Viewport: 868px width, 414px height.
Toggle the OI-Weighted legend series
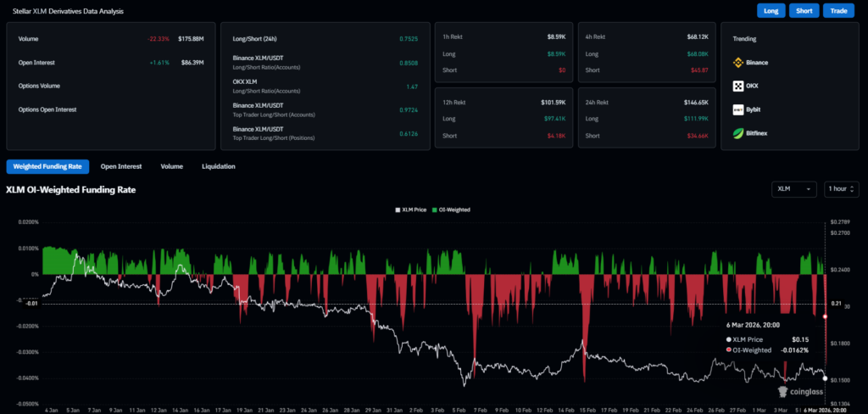[453, 209]
